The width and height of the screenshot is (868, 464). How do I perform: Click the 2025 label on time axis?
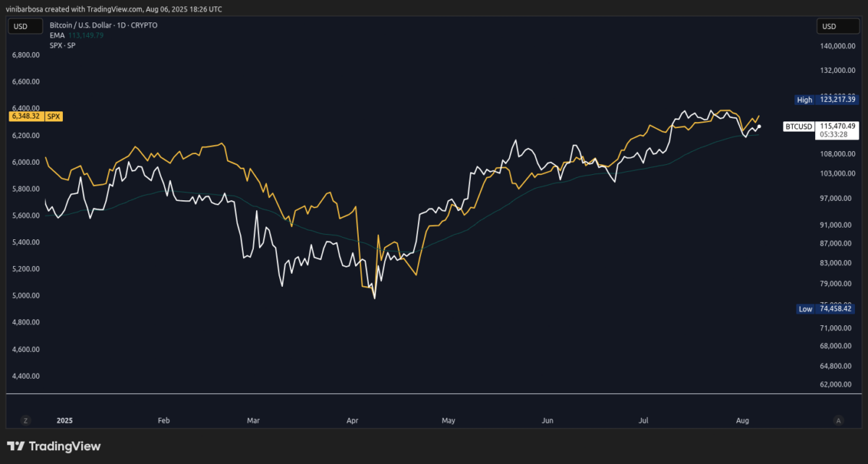point(65,420)
